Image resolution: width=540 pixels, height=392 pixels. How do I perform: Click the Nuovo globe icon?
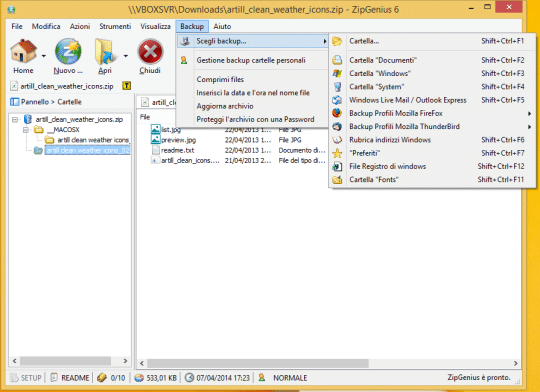point(68,51)
